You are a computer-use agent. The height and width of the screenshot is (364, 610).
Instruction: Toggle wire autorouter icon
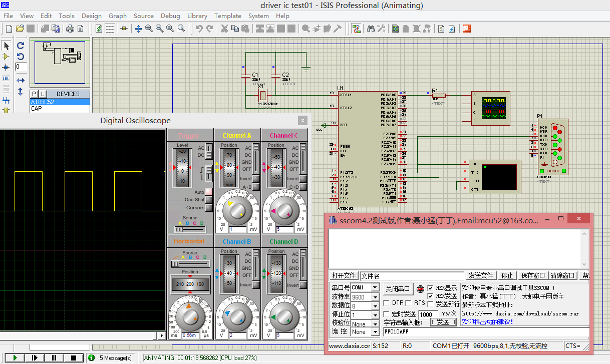[356, 29]
